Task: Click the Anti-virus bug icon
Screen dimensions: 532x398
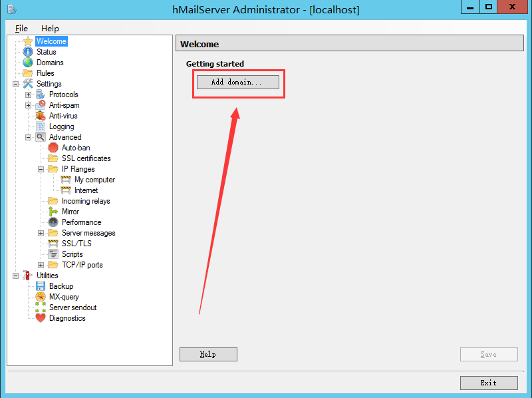Action: [x=41, y=116]
